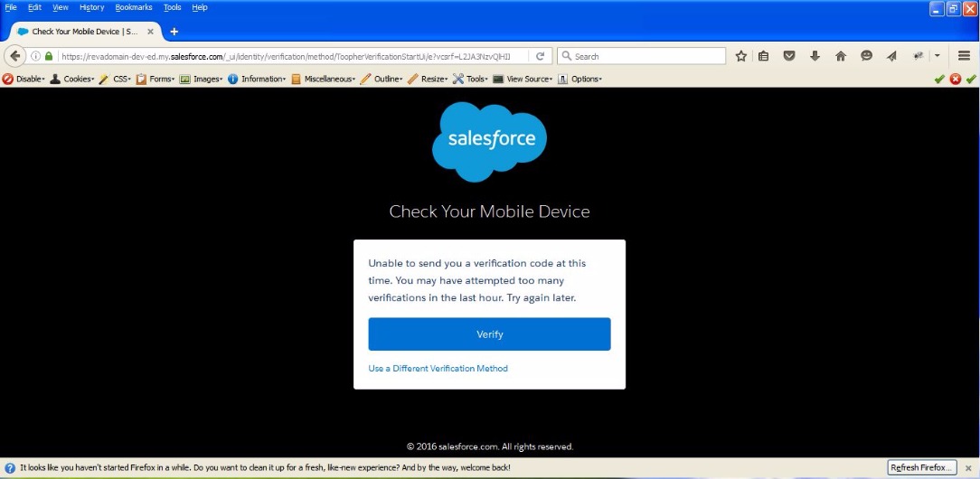Click the blue question icon in notification bar

click(x=10, y=468)
